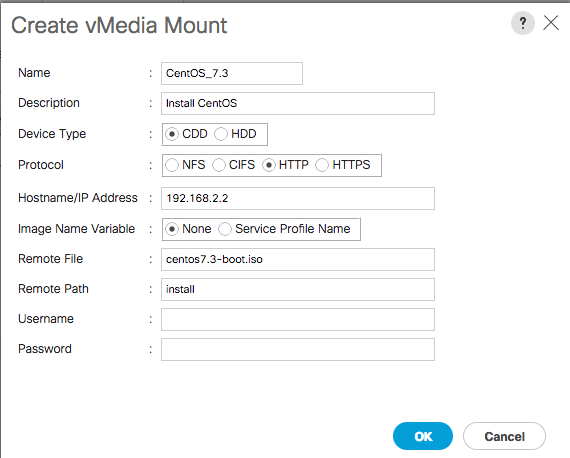Click the Create vMedia Mount title text
The width and height of the screenshot is (570, 458).
(x=119, y=25)
